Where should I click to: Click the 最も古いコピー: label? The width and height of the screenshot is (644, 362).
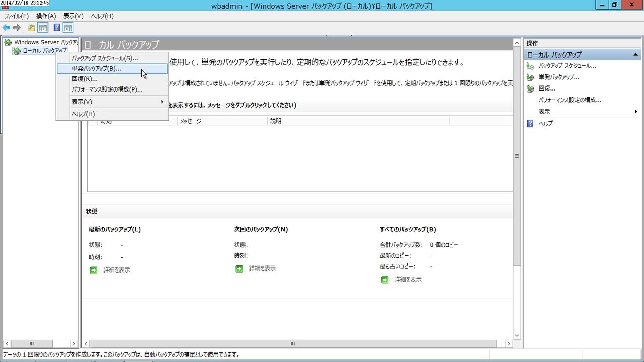coord(397,266)
